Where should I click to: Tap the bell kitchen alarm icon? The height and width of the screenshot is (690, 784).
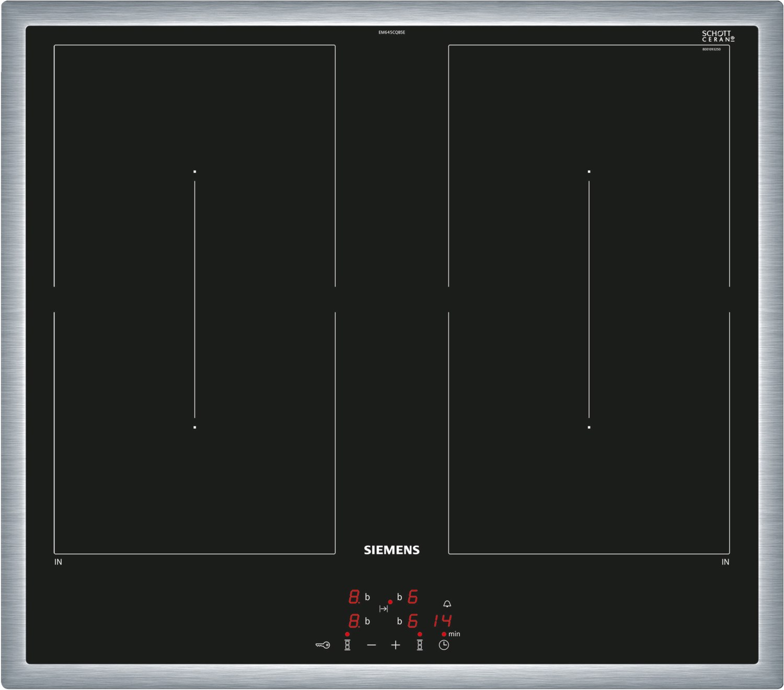point(447,604)
